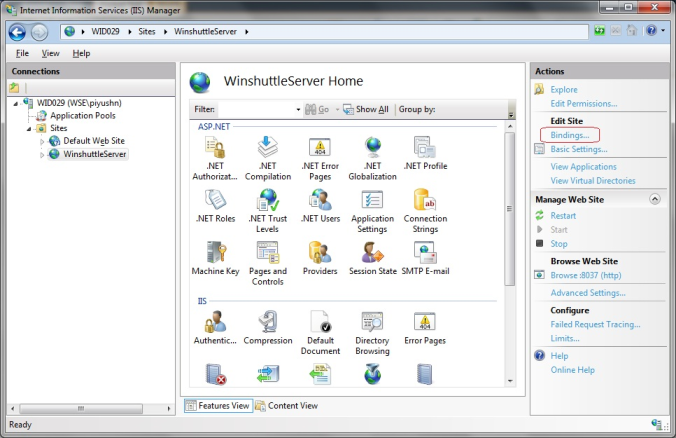Click in the Filter input field
The image size is (676, 438).
256,110
